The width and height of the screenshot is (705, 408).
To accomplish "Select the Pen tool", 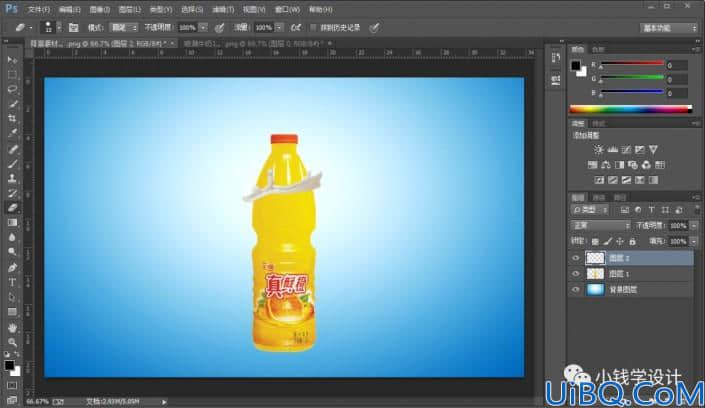I will click(x=12, y=268).
